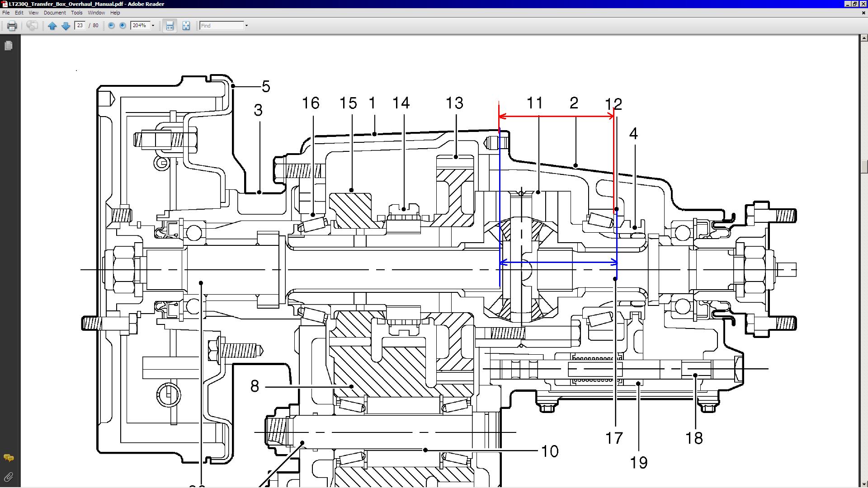The image size is (868, 488).
Task: Open the Help menu
Action: 115,13
